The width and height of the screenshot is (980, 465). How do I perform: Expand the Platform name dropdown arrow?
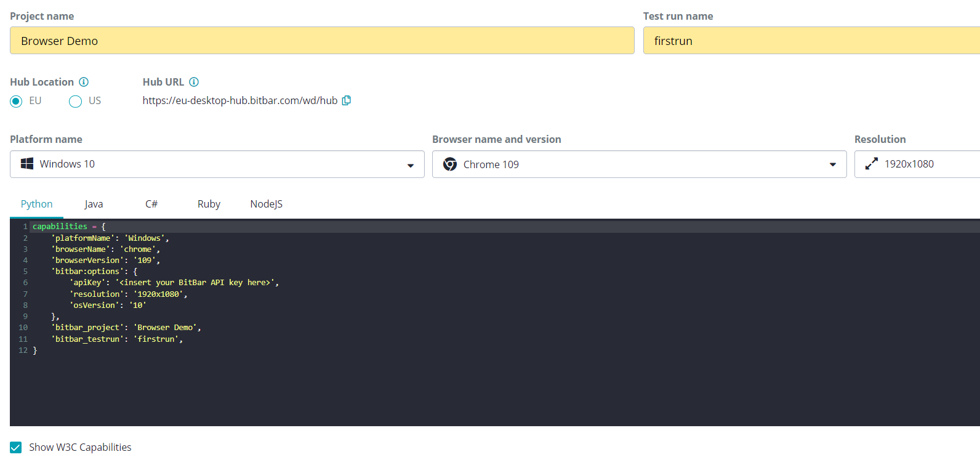(411, 165)
